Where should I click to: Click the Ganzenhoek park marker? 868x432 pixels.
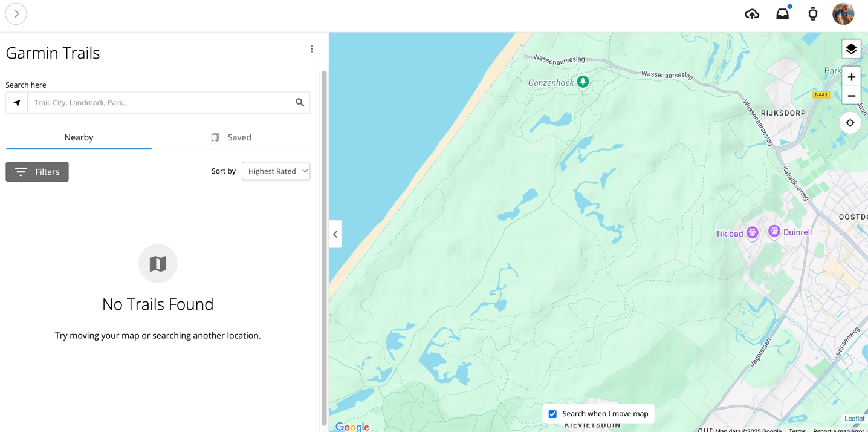click(x=583, y=82)
